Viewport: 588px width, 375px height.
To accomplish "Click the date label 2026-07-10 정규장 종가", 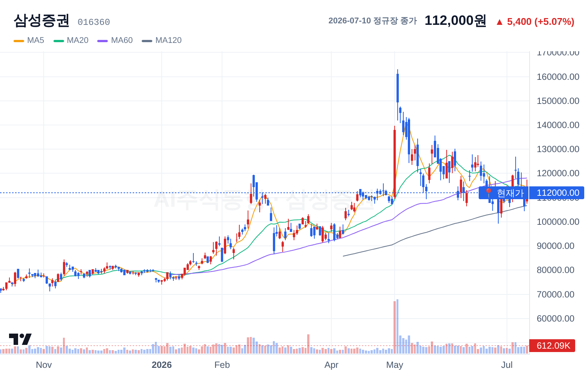I will pyautogui.click(x=372, y=21).
